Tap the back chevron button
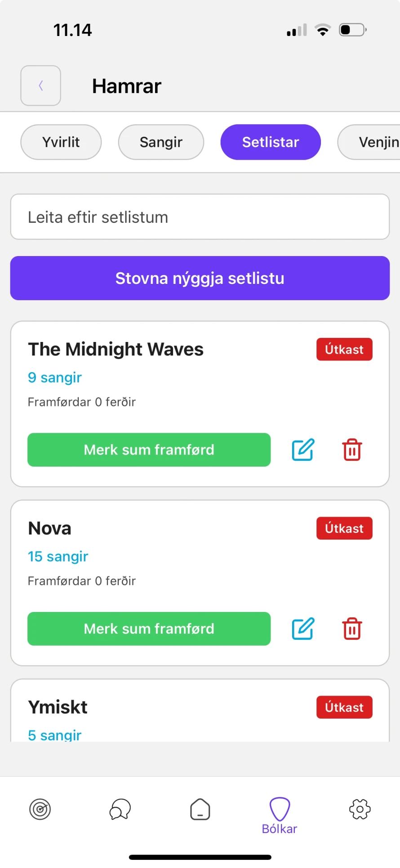The width and height of the screenshot is (400, 868). [40, 85]
